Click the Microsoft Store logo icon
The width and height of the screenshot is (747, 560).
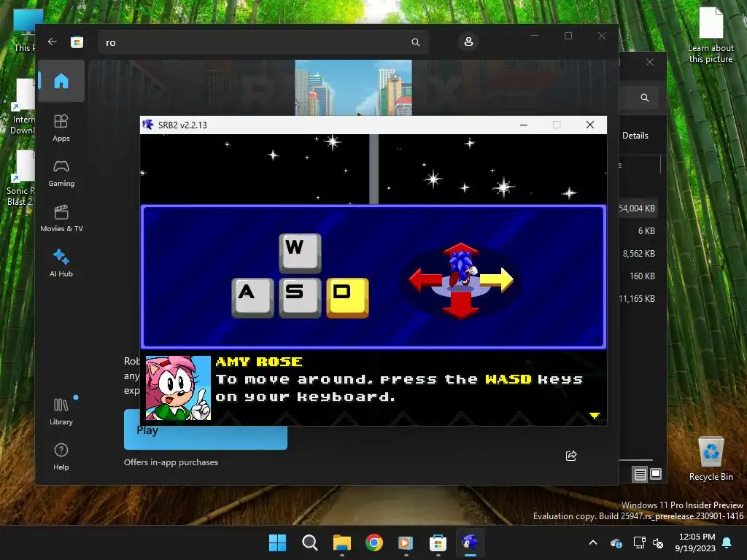click(x=77, y=42)
